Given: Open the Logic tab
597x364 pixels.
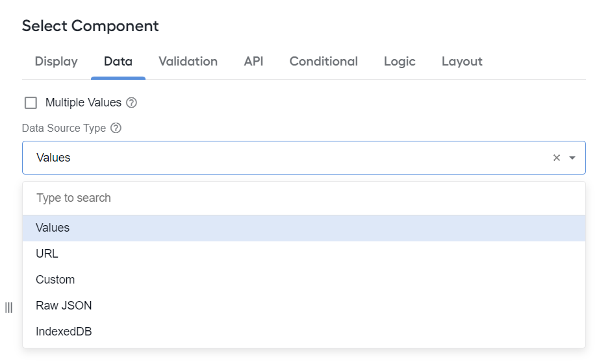Looking at the screenshot, I should [x=400, y=62].
